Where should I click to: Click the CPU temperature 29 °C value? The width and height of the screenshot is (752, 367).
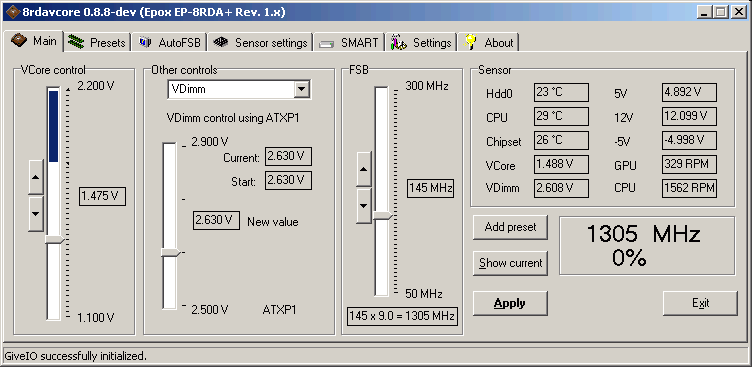[x=561, y=117]
